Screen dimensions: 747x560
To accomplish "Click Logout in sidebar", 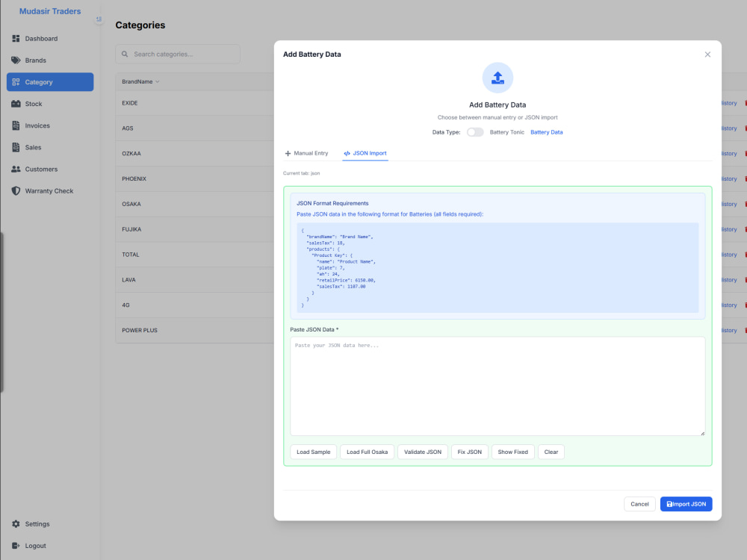I will [x=50, y=546].
